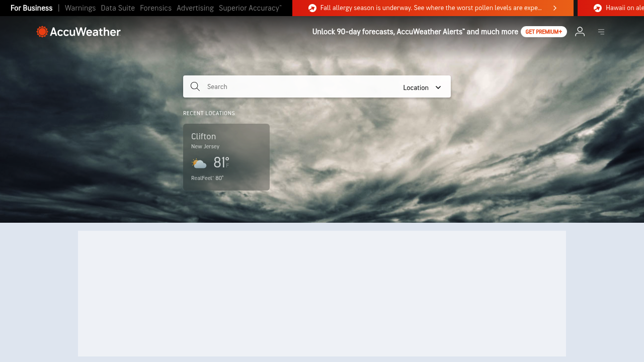Image resolution: width=644 pixels, height=362 pixels.
Task: Open the Hawaii alert headline
Action: coord(625,8)
